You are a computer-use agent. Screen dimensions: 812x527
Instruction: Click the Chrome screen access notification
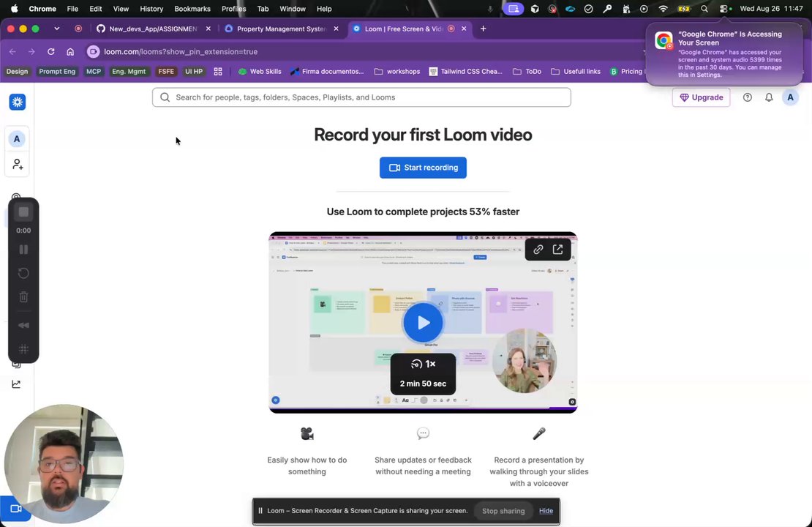[x=724, y=54]
